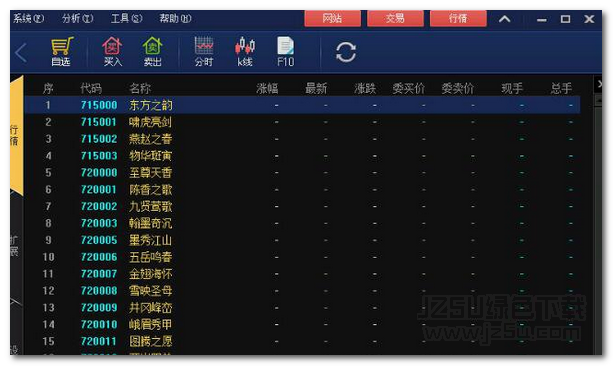This screenshot has height=366, width=613.
Task: Go back with the left arrow
Action: (21, 52)
